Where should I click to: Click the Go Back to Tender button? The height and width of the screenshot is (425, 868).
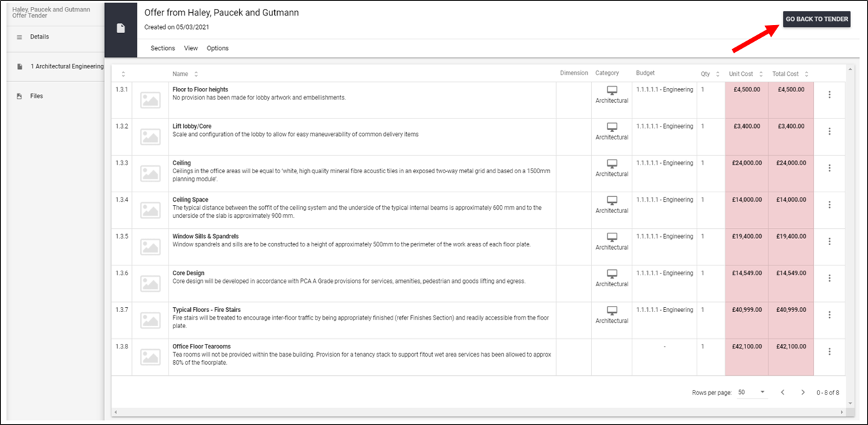(x=817, y=19)
